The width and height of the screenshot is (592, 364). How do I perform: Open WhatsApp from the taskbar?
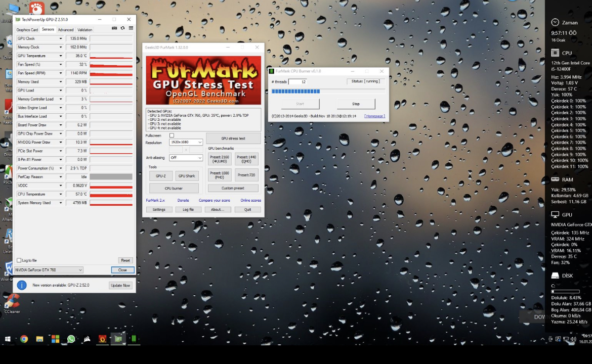71,339
